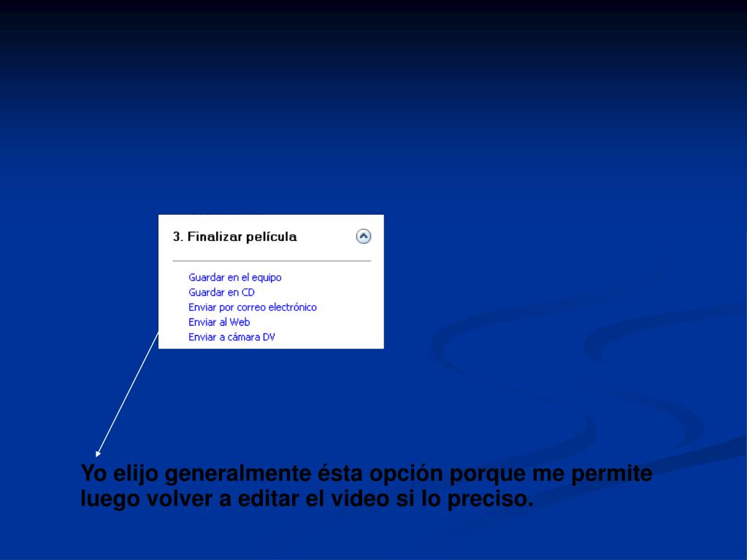Viewport: 747px width, 560px height.
Task: Click the Guardar en el equipo link
Action: click(x=235, y=277)
